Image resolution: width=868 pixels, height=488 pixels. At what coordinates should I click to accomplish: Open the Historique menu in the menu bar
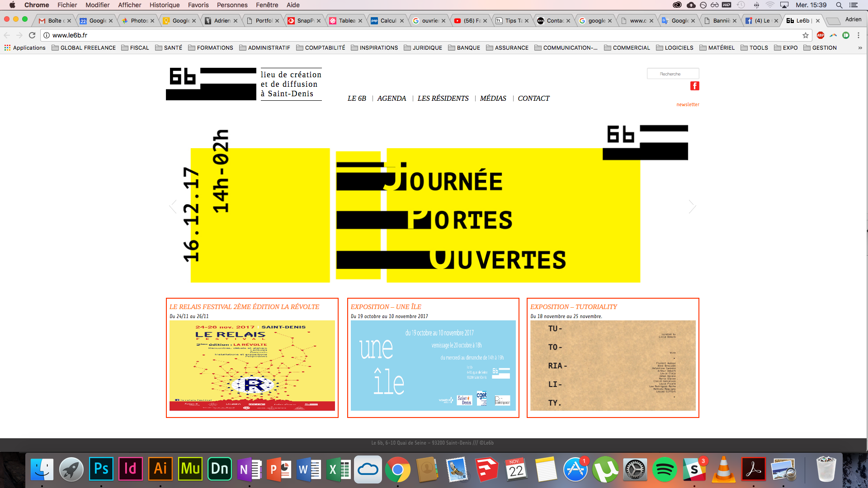tap(165, 5)
